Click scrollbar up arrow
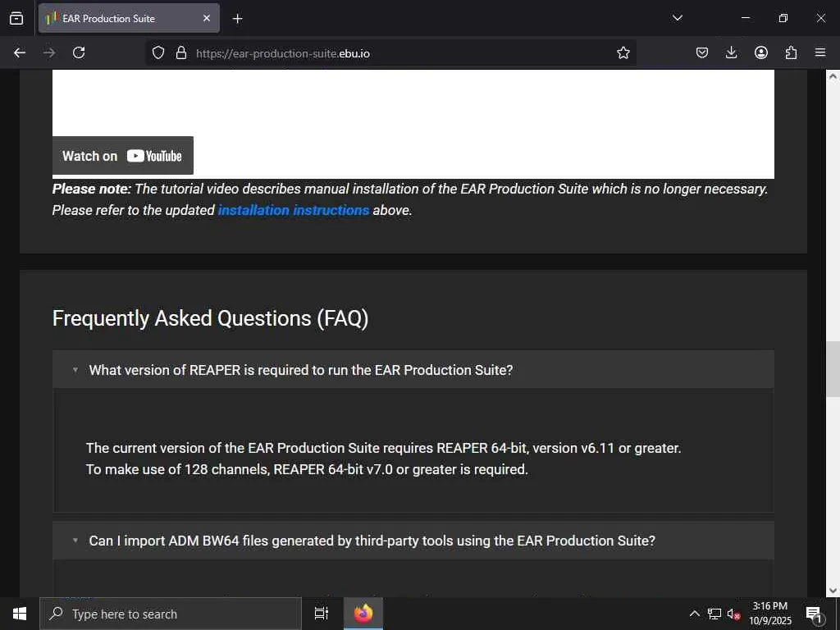Viewport: 840px width, 630px height. (833, 76)
